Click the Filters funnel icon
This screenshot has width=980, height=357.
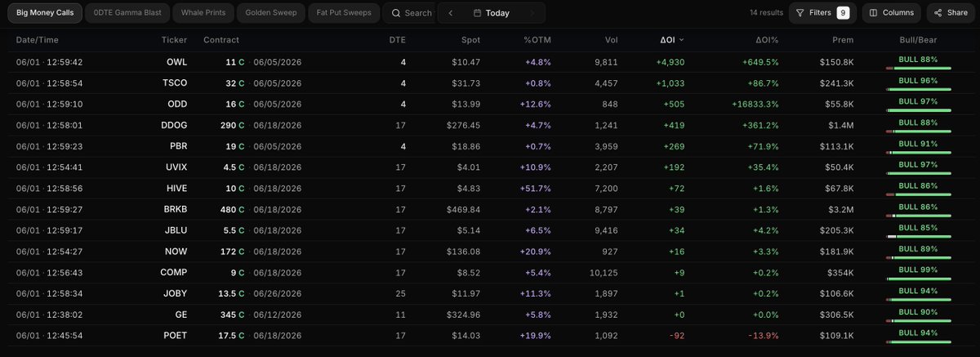pos(801,13)
